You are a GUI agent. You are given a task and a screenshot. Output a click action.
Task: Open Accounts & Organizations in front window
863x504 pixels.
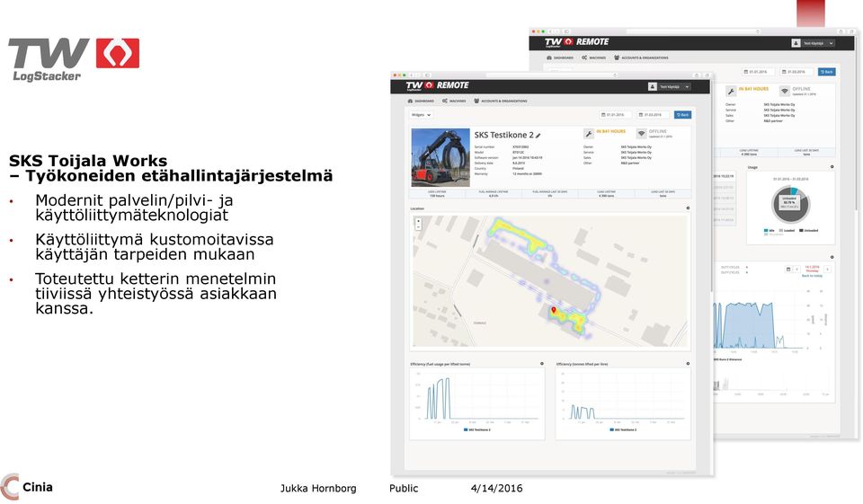(501, 102)
